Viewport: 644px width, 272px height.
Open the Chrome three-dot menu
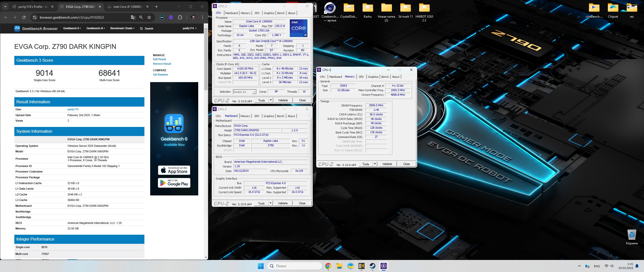[203, 17]
